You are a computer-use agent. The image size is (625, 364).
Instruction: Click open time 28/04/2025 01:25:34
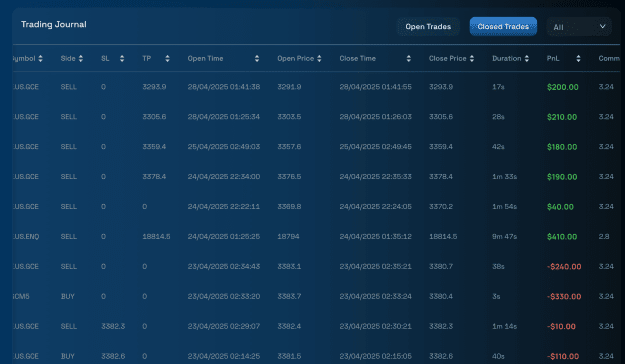[224, 117]
